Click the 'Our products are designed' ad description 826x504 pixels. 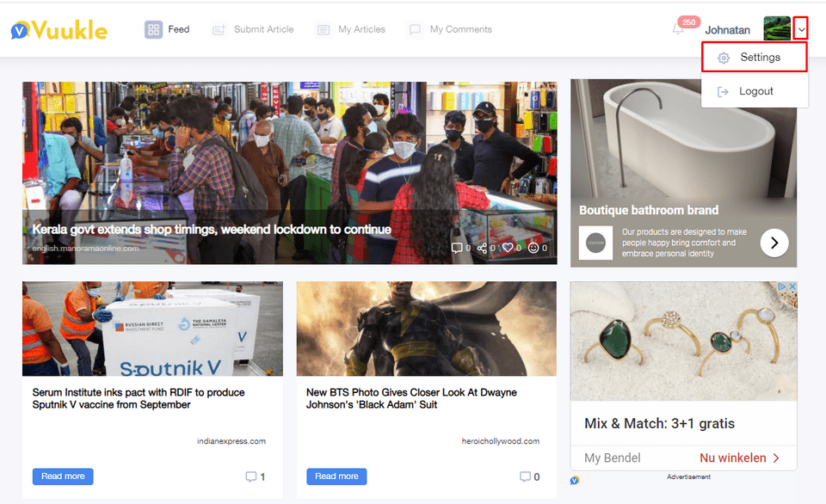(x=684, y=243)
